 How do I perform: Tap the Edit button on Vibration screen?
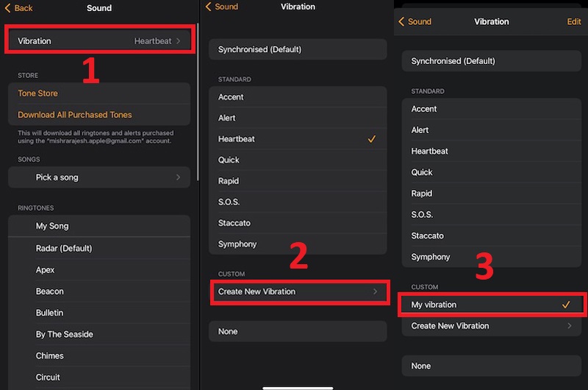(573, 21)
